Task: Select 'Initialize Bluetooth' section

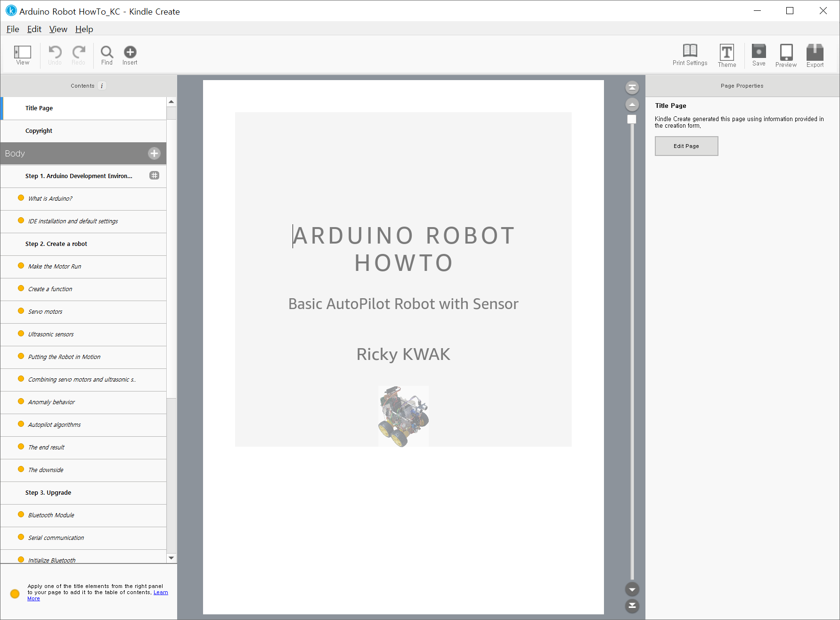Action: click(84, 557)
